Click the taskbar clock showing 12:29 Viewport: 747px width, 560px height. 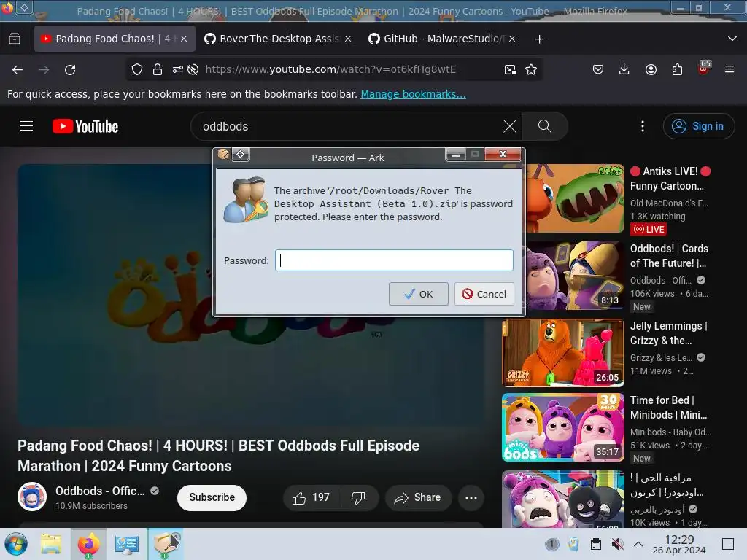679,544
